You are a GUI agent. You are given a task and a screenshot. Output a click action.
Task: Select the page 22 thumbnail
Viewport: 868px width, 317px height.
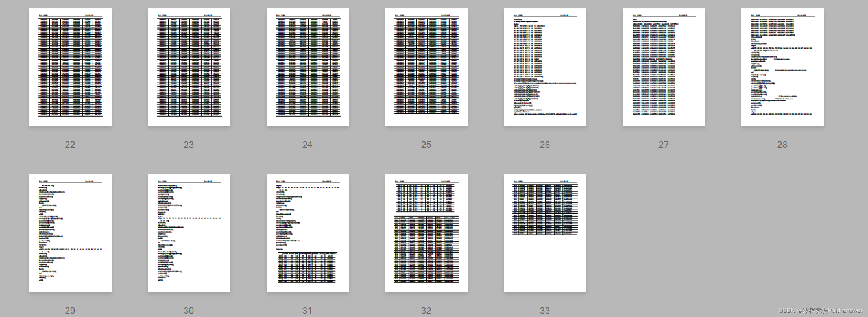(70, 67)
